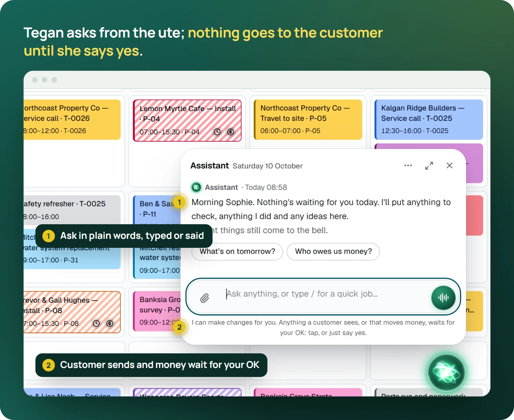514x420 pixels.
Task: Open the Banksia Grove survey card
Action: pos(157,311)
